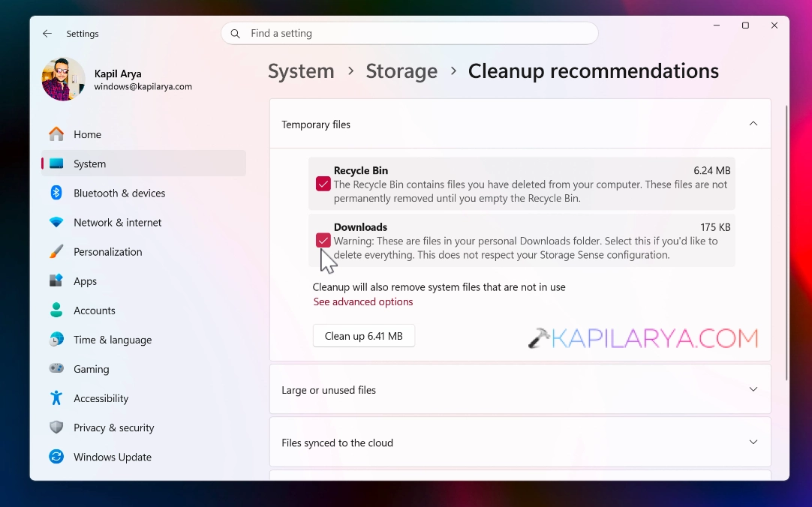
Task: Go to Accessibility settings
Action: coord(143,398)
